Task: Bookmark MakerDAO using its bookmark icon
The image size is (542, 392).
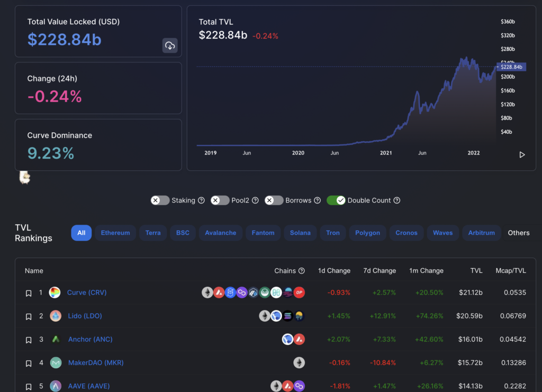Action: pos(29,363)
